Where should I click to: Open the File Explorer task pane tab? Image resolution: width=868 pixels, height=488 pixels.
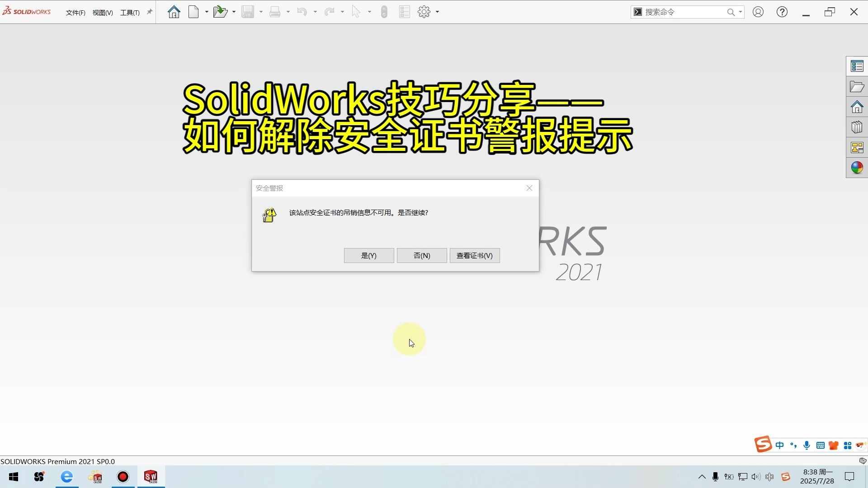[x=857, y=87]
